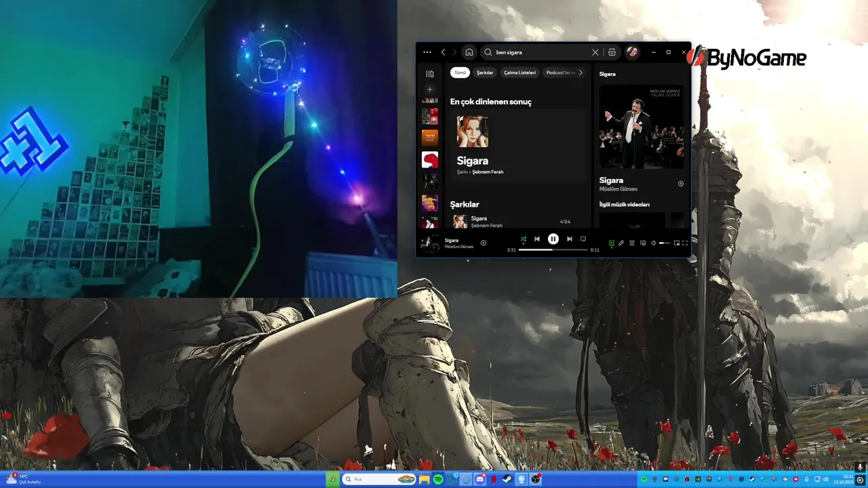Open the Windows Start button
868x488 pixels.
(x=332, y=479)
